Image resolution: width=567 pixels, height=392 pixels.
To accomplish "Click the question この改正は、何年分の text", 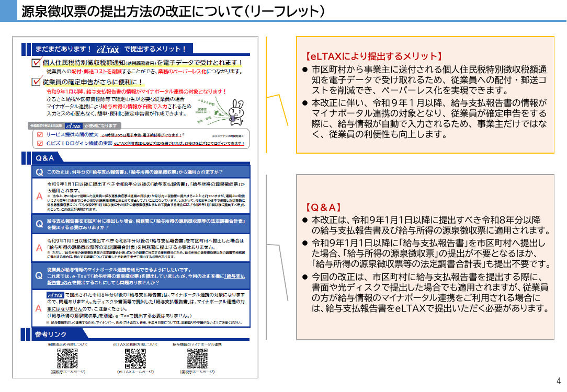I will pos(135,172).
